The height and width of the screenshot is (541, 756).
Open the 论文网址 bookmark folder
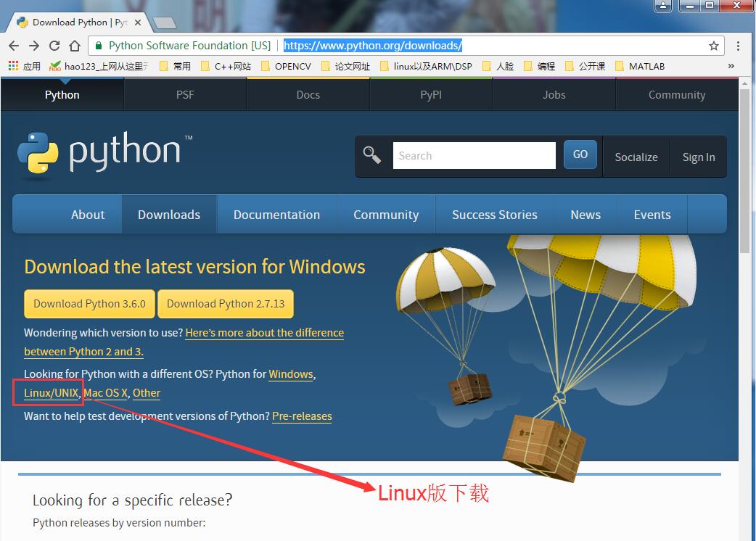tap(346, 66)
